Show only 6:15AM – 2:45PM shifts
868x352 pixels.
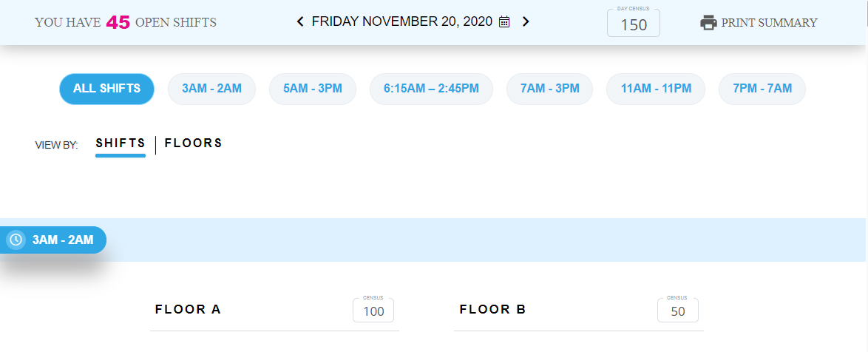[431, 89]
